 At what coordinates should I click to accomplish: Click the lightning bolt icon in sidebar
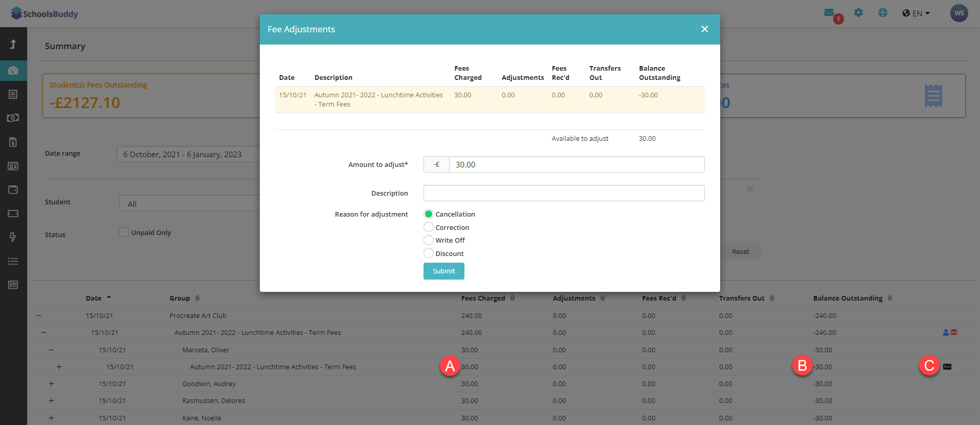click(x=13, y=237)
